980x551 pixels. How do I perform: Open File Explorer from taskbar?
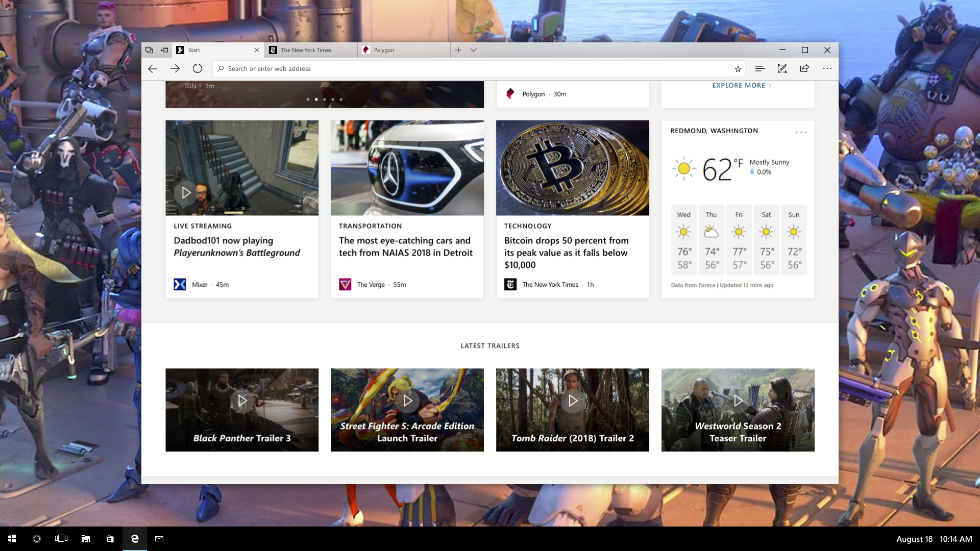pyautogui.click(x=86, y=539)
